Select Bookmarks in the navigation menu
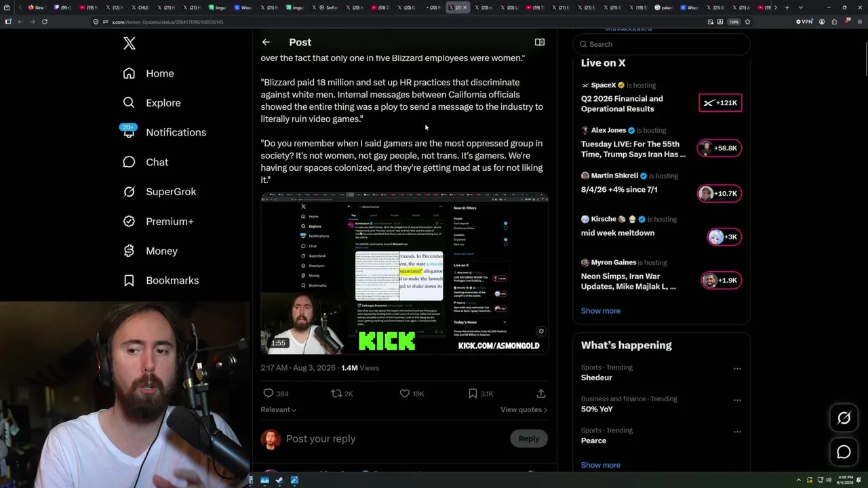 coord(172,281)
